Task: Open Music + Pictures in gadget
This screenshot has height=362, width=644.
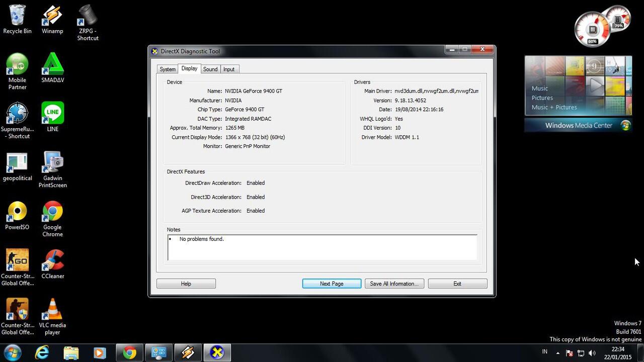Action: coord(554,107)
